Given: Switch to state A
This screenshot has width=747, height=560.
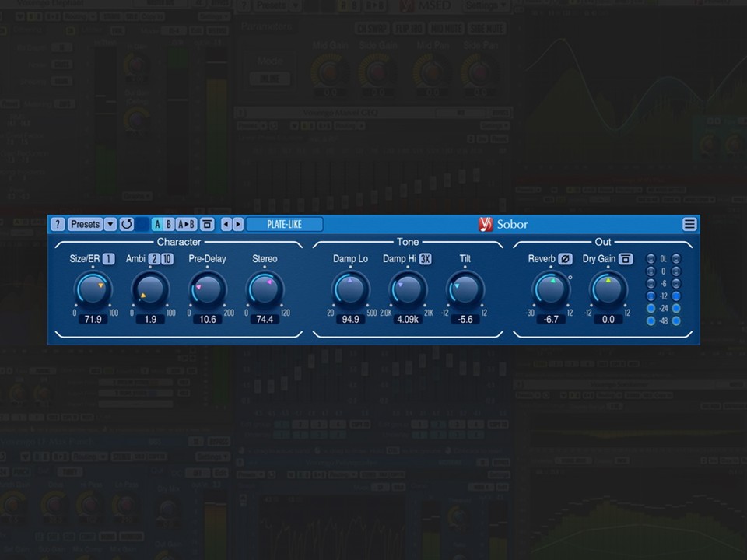Looking at the screenshot, I should coord(157,224).
